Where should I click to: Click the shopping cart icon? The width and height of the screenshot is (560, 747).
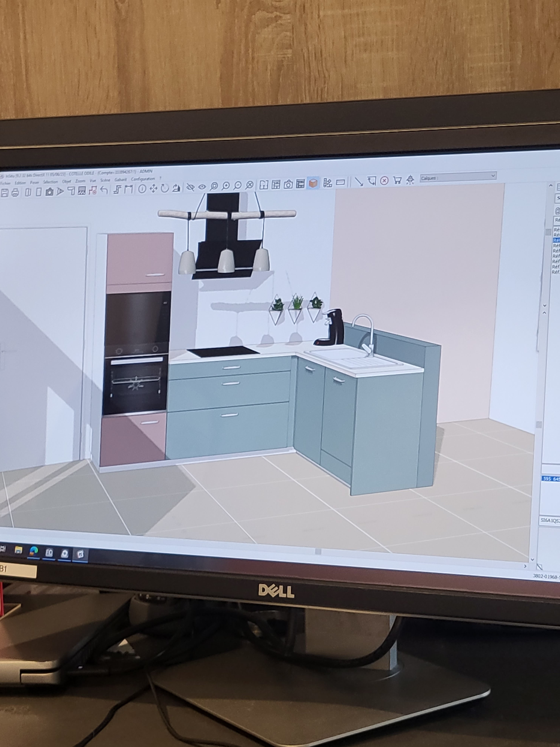[x=397, y=180]
